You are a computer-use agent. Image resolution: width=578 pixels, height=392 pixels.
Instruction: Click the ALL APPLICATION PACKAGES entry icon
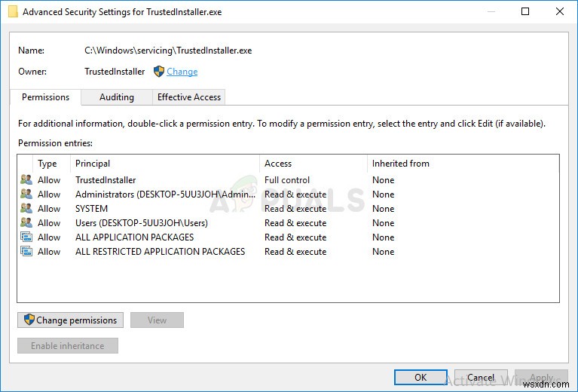click(x=26, y=237)
